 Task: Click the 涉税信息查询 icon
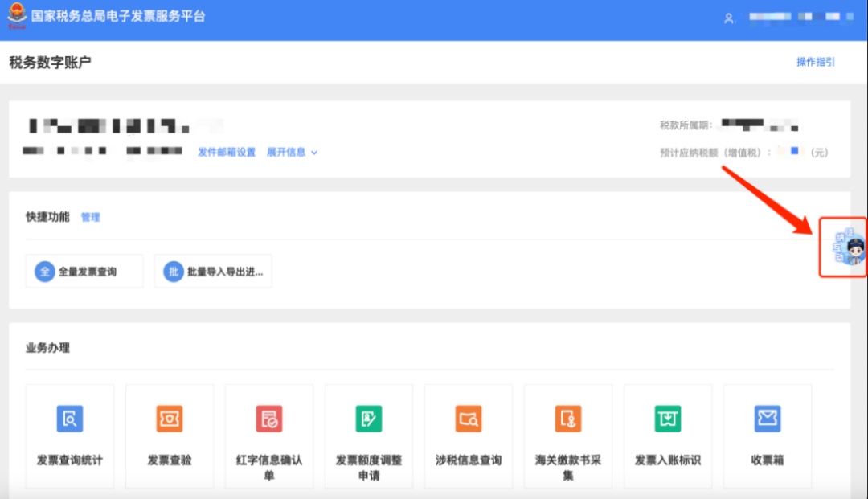pos(469,419)
